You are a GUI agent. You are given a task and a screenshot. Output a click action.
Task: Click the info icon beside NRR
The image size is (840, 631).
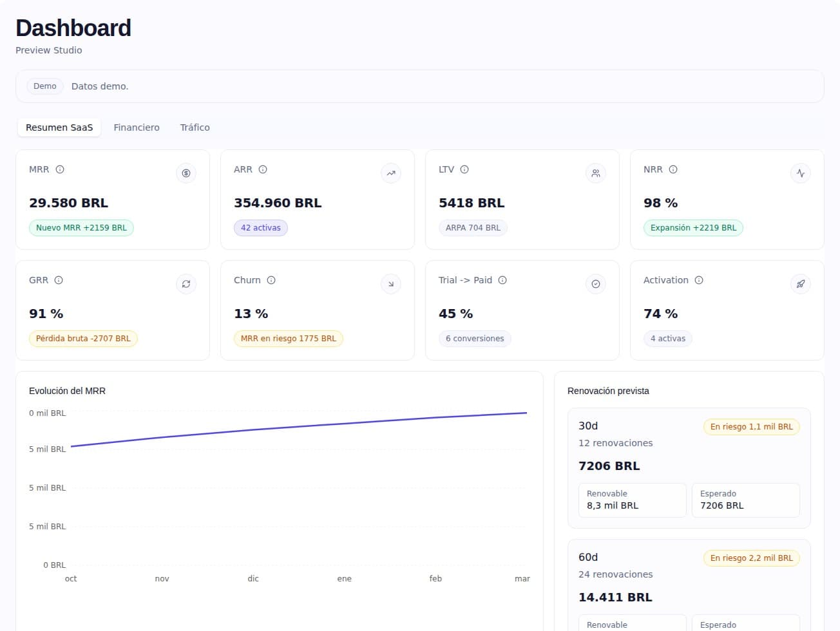pos(673,169)
